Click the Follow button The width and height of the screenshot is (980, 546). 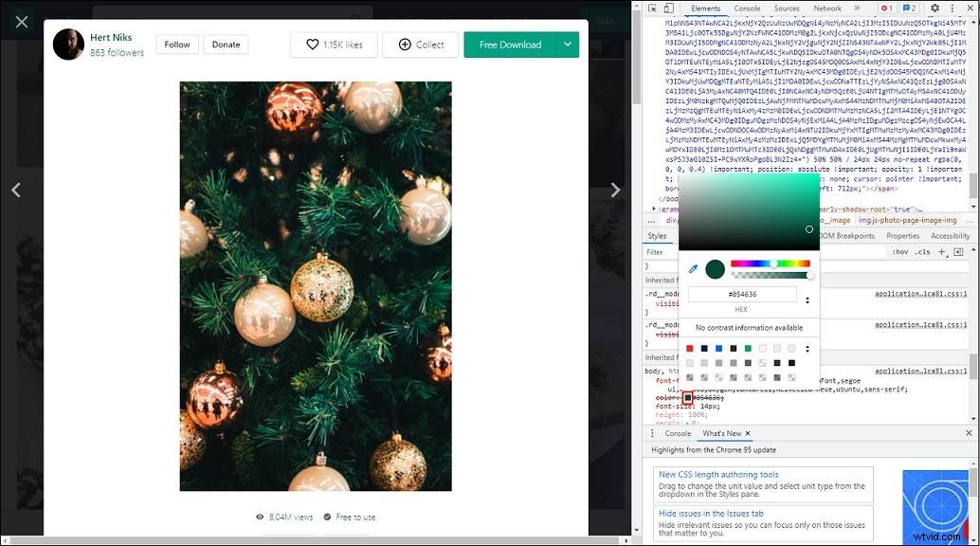[178, 44]
